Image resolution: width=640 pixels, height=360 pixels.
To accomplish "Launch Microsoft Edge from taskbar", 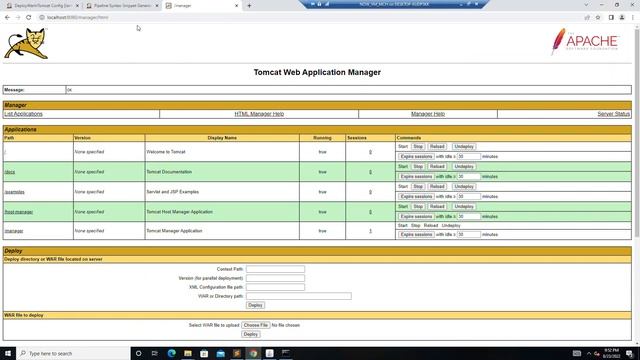I will [x=171, y=353].
